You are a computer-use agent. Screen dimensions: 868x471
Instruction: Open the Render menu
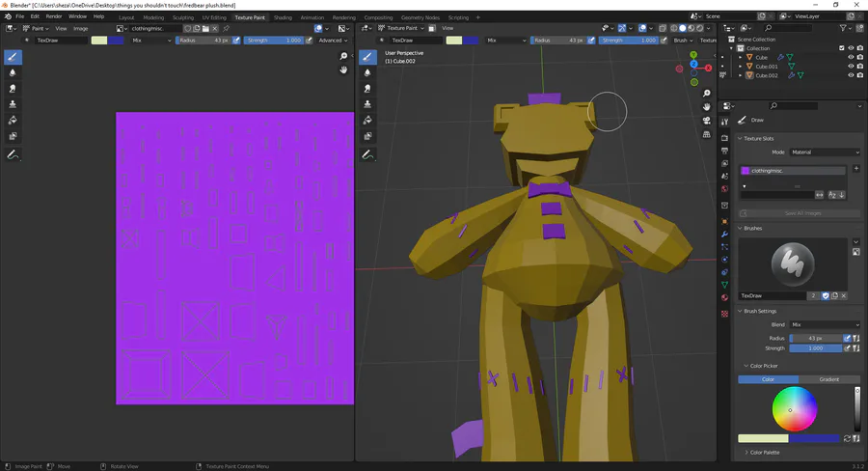pyautogui.click(x=54, y=17)
